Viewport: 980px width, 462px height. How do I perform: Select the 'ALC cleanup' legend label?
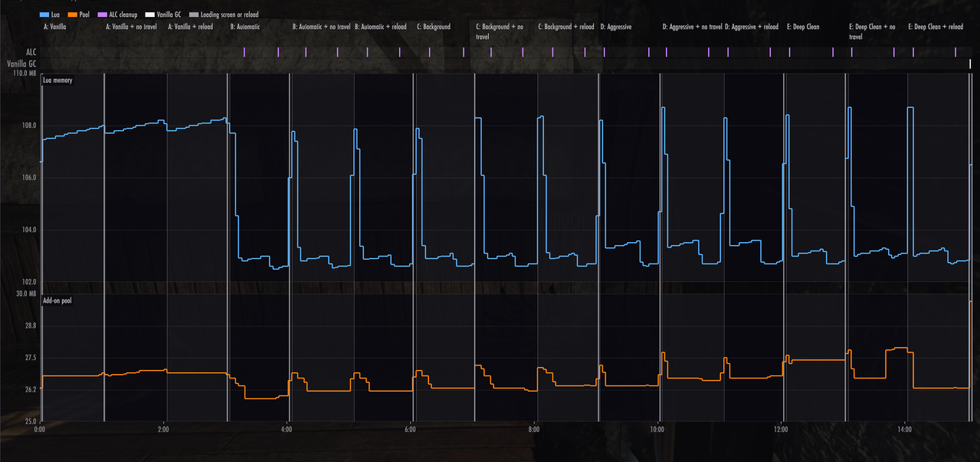tap(124, 15)
